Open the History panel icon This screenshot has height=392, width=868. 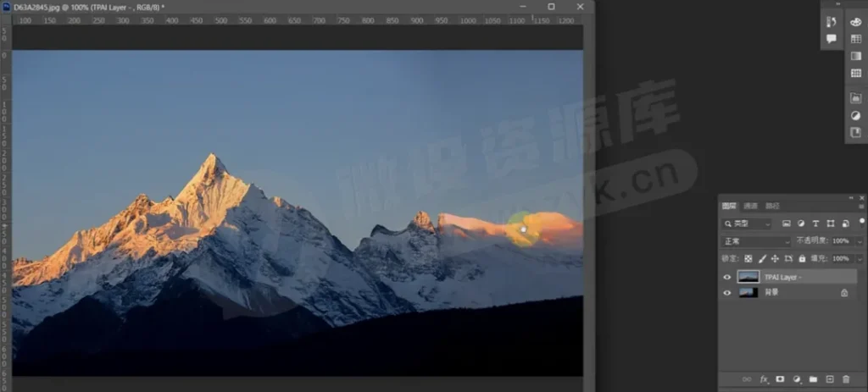(831, 22)
